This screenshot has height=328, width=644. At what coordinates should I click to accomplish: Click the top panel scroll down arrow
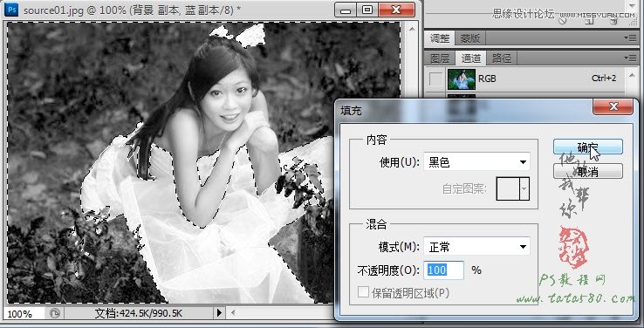tap(633, 5)
